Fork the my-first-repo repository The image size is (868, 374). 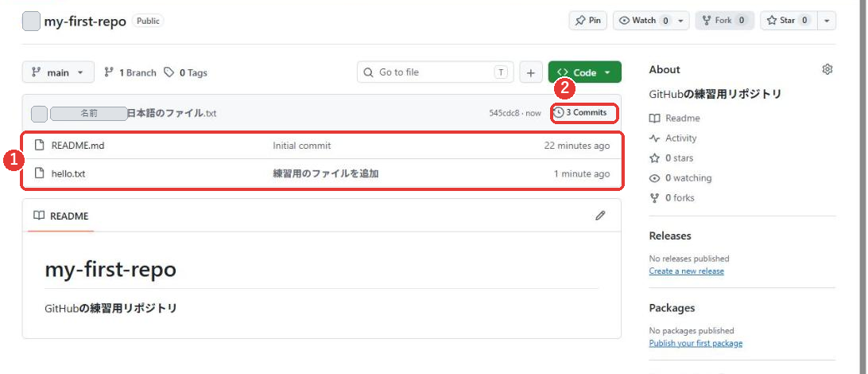click(x=724, y=21)
